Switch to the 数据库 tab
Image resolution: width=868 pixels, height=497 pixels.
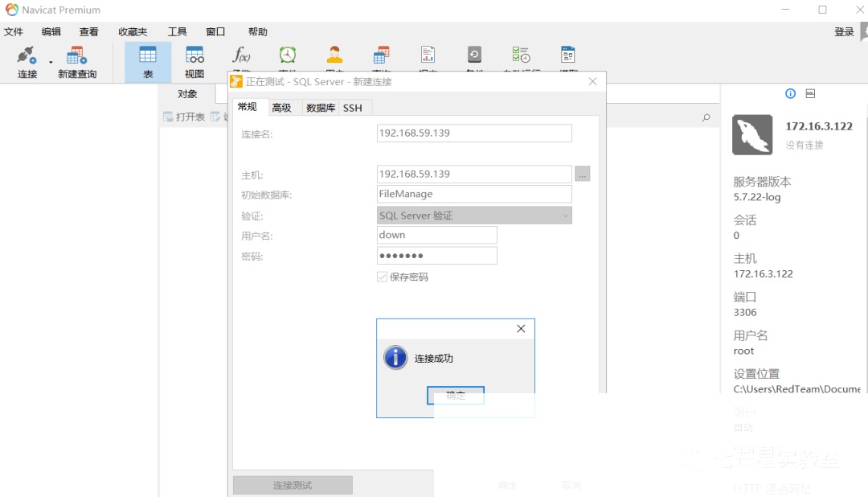pos(321,108)
